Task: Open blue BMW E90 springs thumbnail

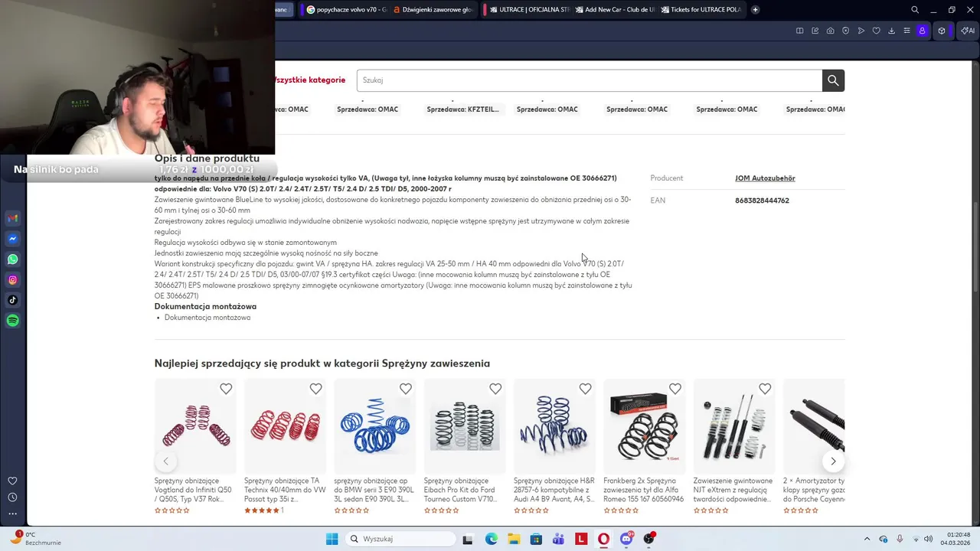Action: (375, 426)
